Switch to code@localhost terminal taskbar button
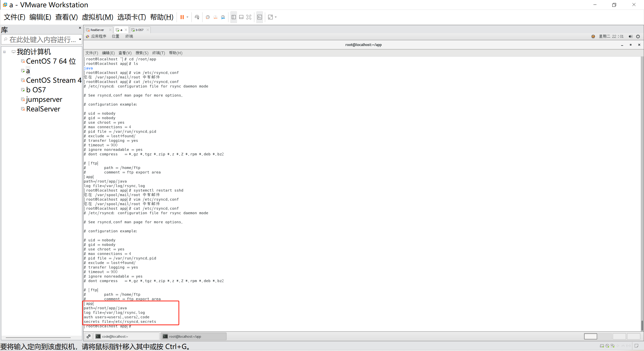This screenshot has height=351, width=644. [x=126, y=336]
